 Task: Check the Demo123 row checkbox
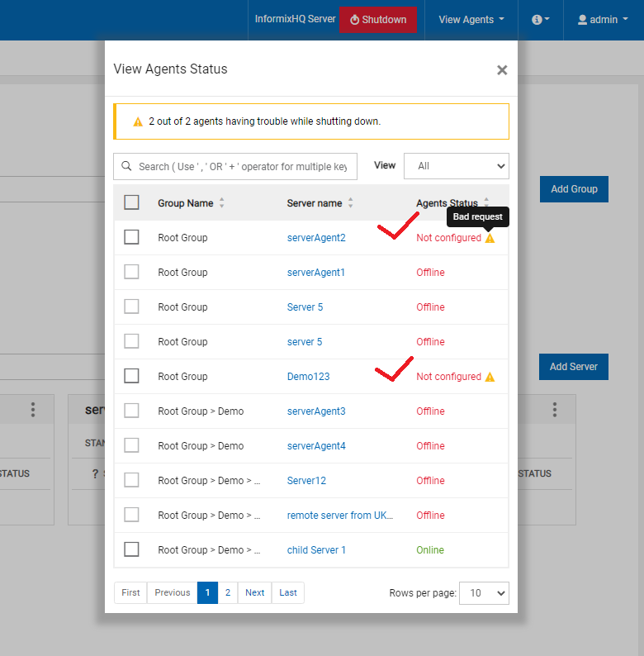coord(131,376)
